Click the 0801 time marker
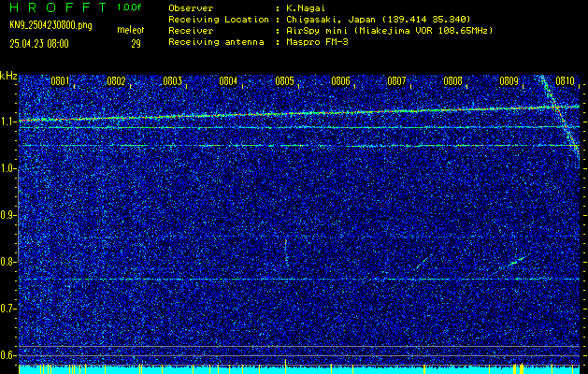588x374 pixels. pos(60,81)
